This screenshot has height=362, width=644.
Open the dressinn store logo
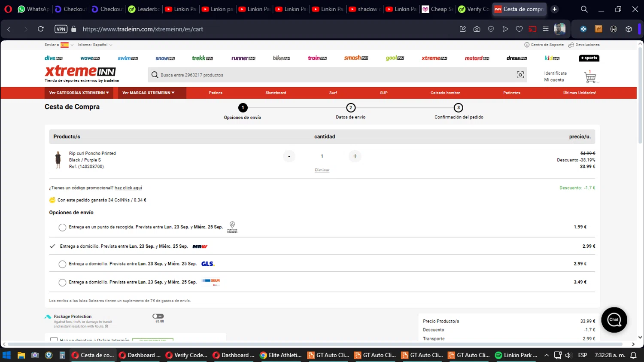point(516,58)
